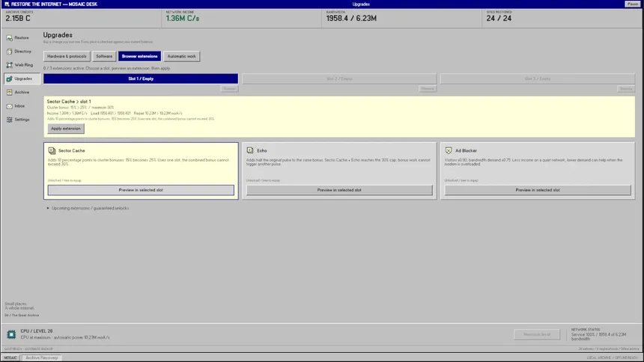
Task: Preview Ad Blocker in selected slot
Action: point(538,190)
